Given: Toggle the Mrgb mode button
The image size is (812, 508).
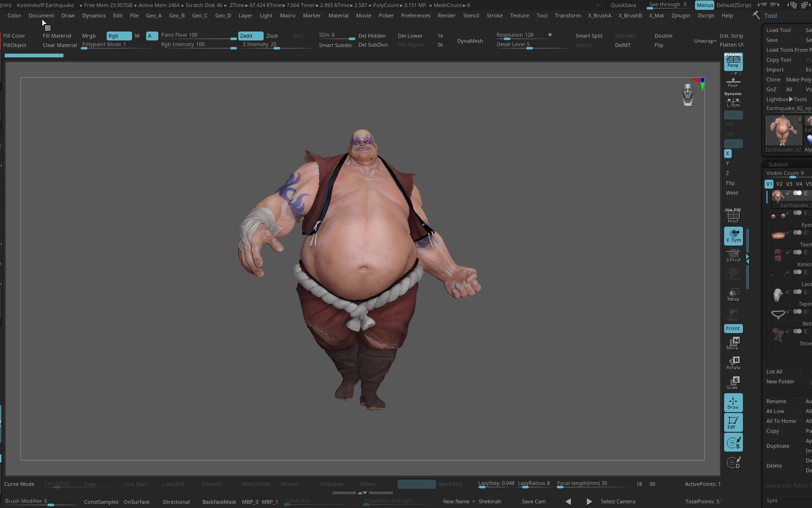Looking at the screenshot, I should tap(89, 36).
